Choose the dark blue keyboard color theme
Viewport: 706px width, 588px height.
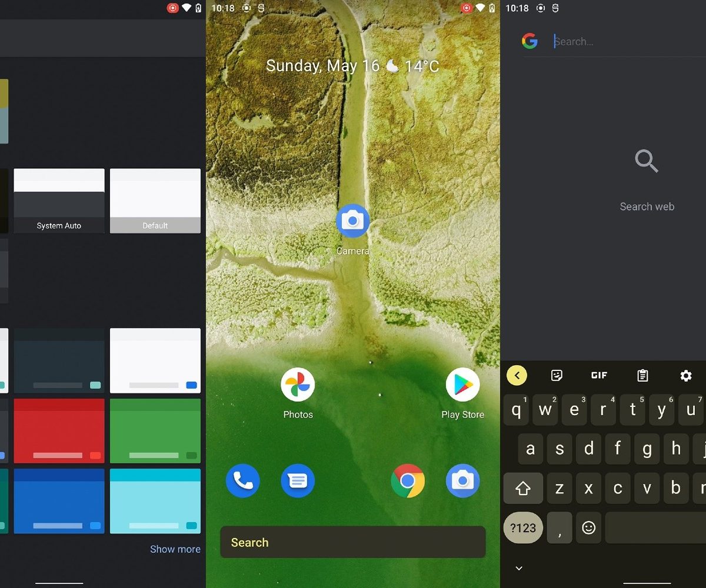coord(59,501)
